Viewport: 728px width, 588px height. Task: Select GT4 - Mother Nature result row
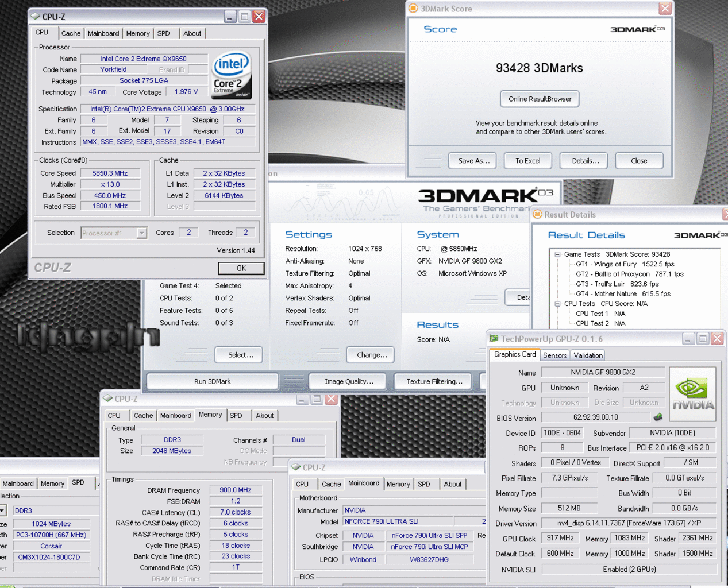point(623,293)
